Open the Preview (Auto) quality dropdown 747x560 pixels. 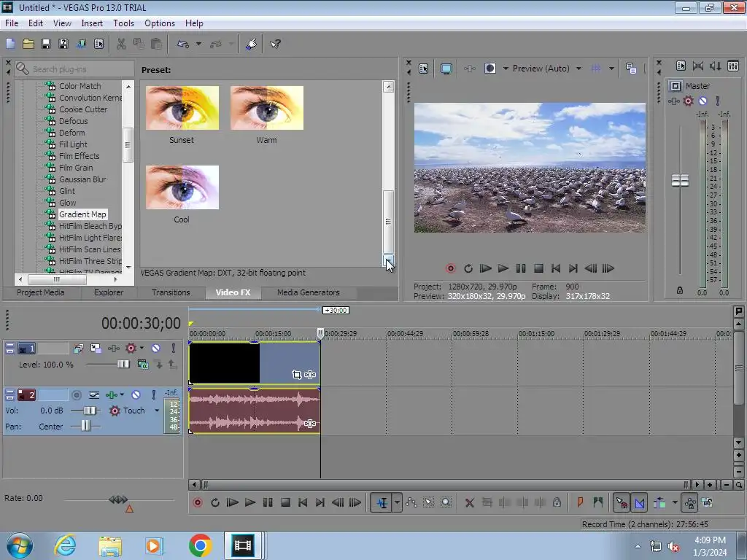[x=578, y=69]
